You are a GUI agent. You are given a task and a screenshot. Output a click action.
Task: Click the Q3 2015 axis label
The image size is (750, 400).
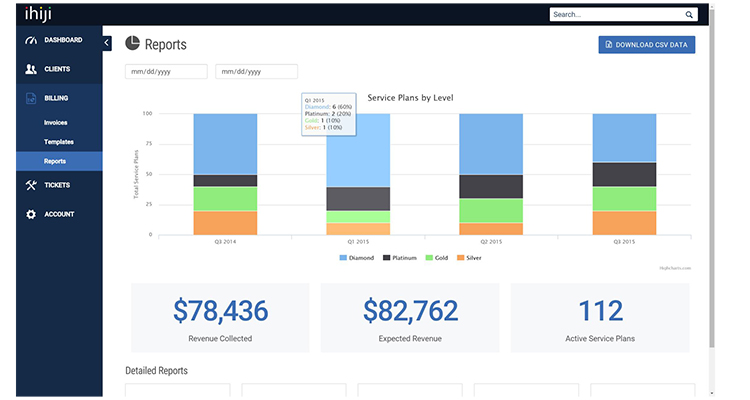pyautogui.click(x=624, y=242)
